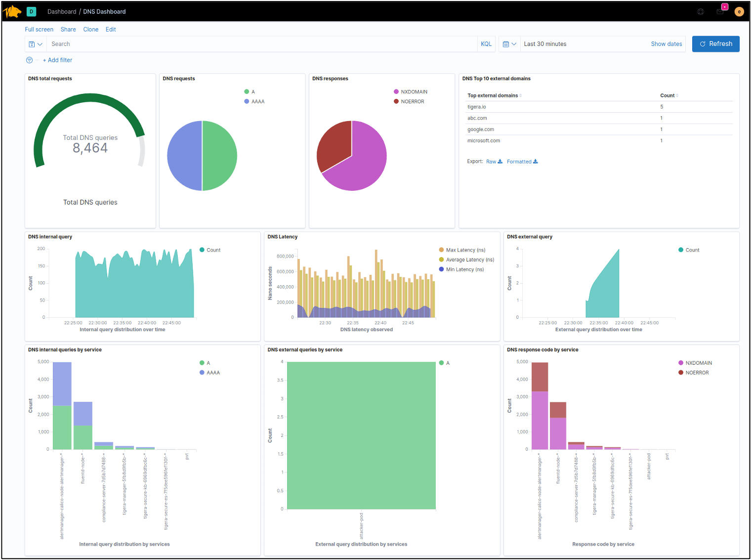Screen dimensions: 751x560
Task: Click the Tigera logo icon
Action: 12,11
